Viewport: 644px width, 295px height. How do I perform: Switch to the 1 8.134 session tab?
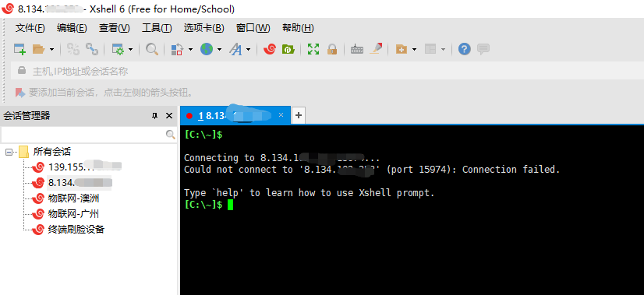[235, 116]
